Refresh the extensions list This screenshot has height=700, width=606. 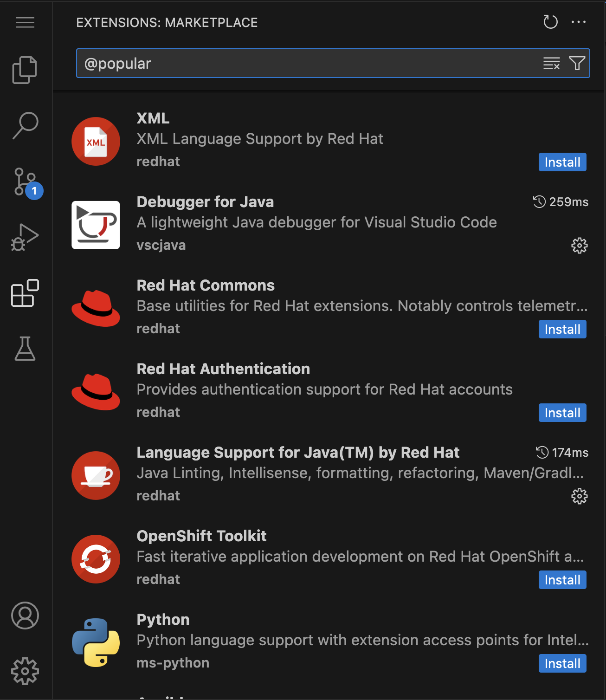coord(550,22)
